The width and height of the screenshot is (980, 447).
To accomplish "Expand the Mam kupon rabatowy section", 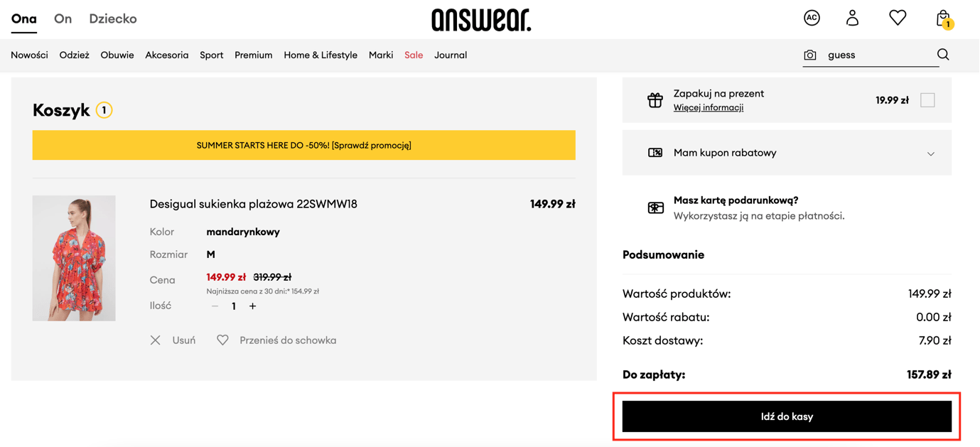I will 787,153.
